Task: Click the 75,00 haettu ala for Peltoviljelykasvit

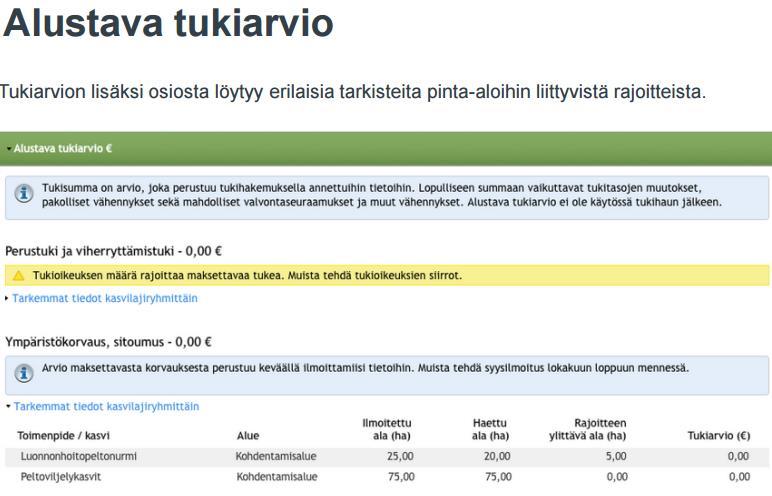Action: [x=498, y=477]
